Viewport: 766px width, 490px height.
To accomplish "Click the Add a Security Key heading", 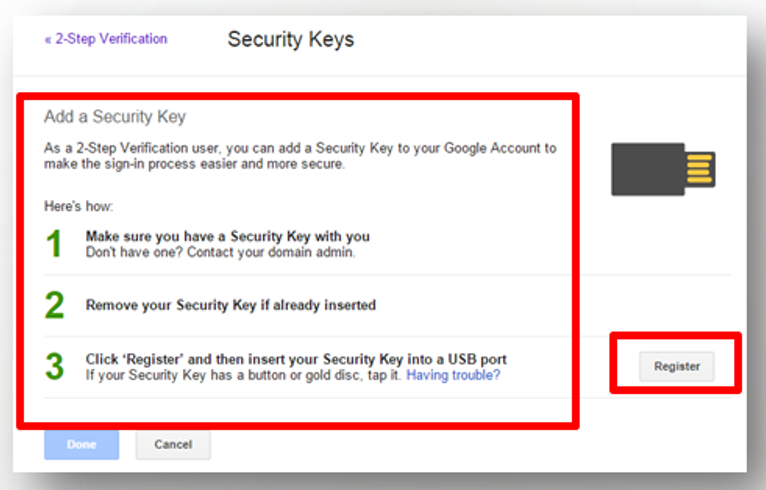I will (x=115, y=117).
